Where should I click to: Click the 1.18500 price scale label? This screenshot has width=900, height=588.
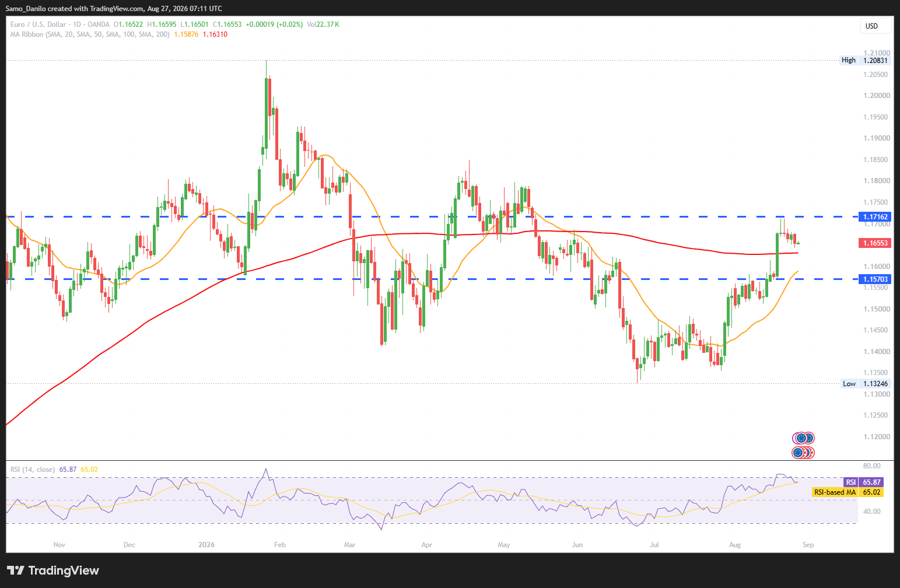click(877, 160)
